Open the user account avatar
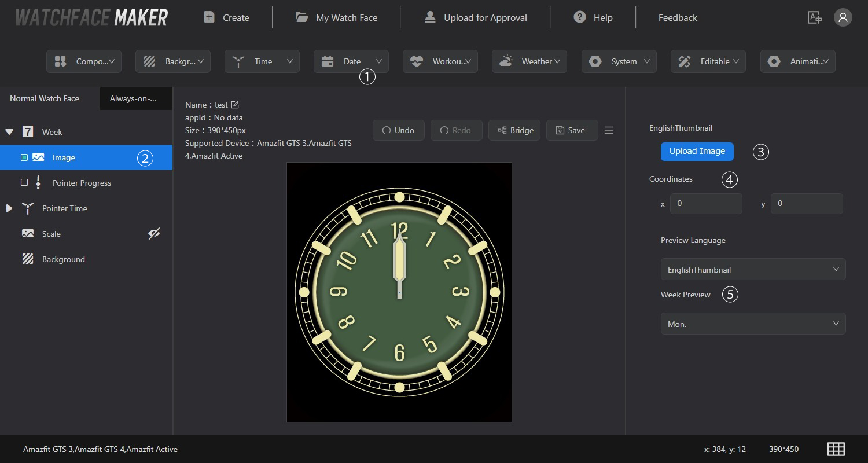This screenshot has height=463, width=868. [x=843, y=17]
